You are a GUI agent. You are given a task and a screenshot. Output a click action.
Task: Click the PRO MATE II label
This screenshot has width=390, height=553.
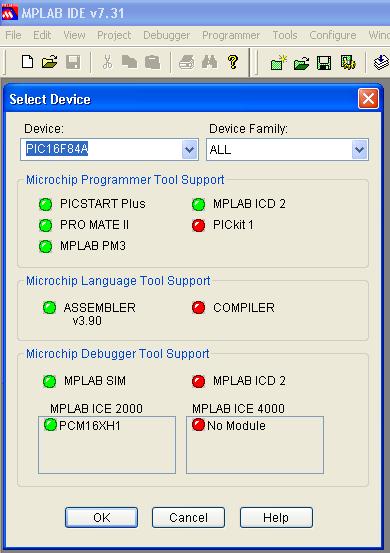coord(95,225)
